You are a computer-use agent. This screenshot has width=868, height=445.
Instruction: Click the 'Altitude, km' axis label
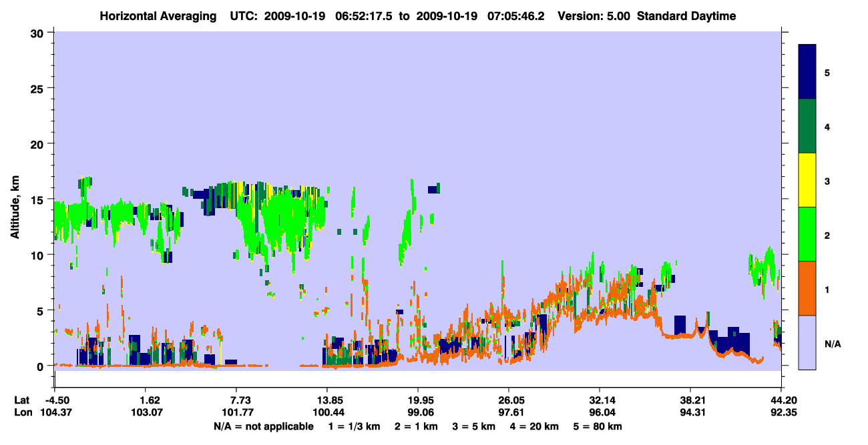(x=15, y=207)
